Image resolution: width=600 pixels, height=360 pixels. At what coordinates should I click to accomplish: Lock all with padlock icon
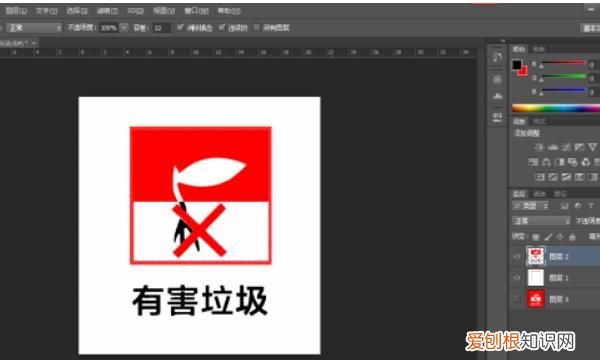[572, 237]
